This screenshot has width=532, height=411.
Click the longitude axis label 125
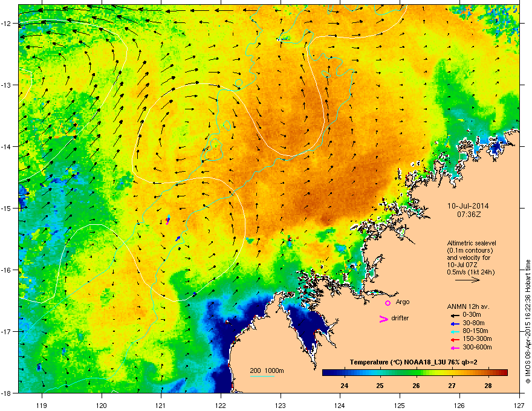pos(400,405)
